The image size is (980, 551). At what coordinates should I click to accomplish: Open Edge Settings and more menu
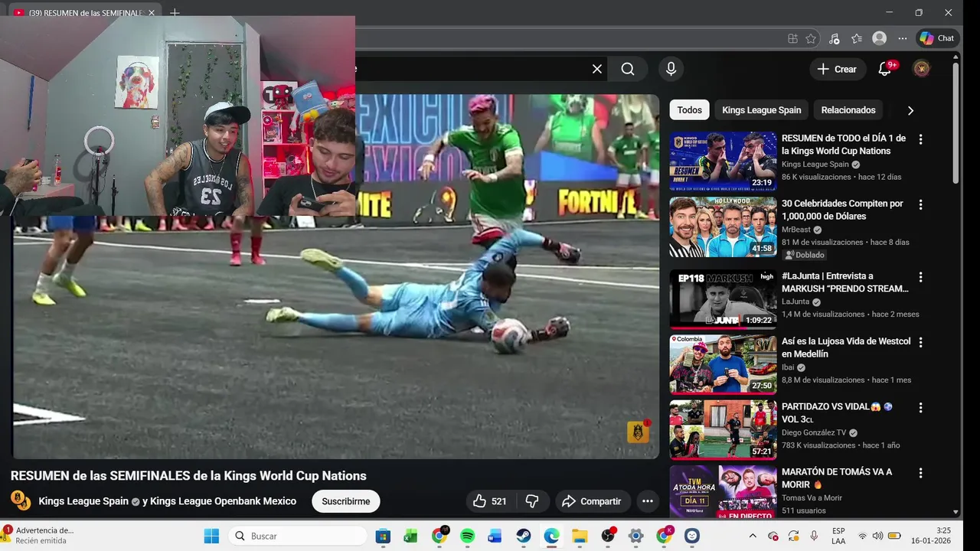point(903,38)
